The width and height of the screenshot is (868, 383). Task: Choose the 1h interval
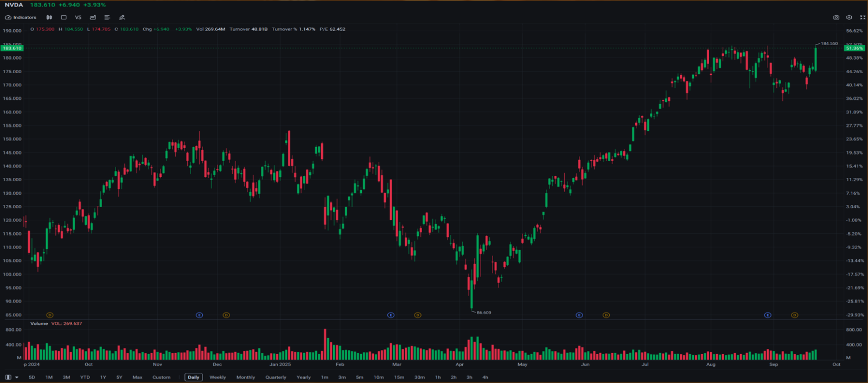(x=438, y=377)
